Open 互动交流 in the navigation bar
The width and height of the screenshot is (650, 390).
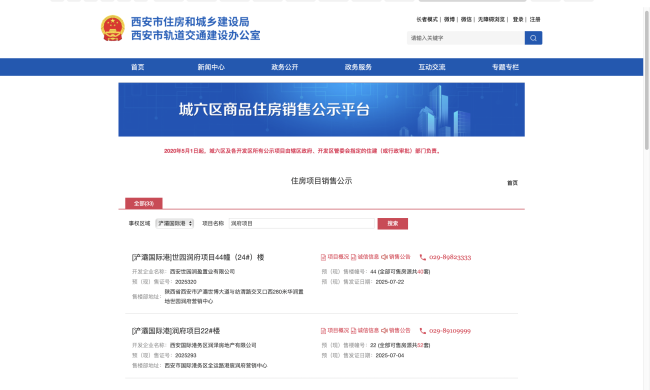pos(432,67)
